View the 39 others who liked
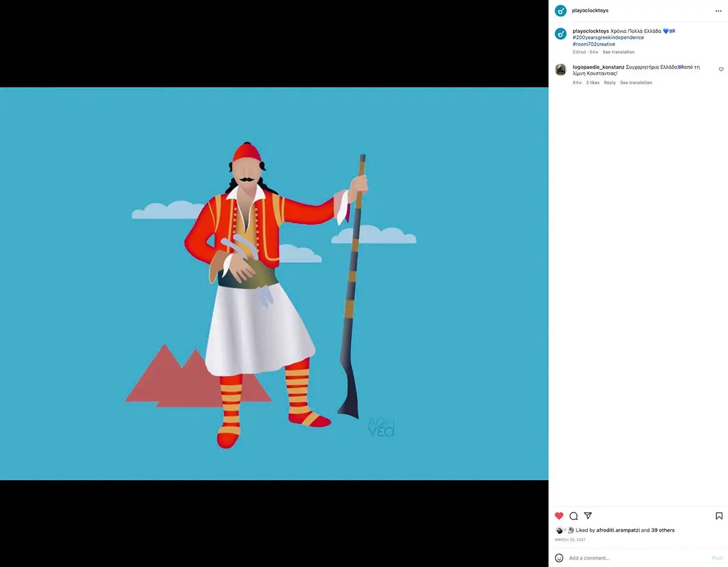The image size is (728, 567). (662, 530)
